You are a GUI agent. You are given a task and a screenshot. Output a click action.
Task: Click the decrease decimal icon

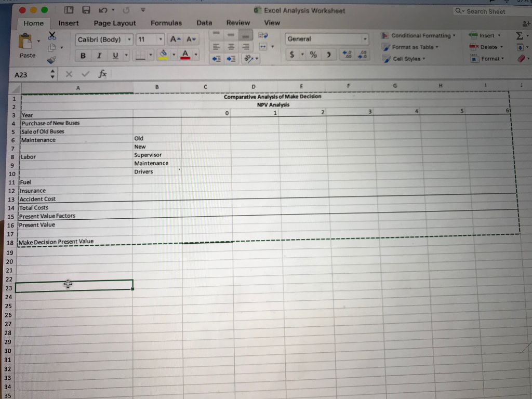pos(363,55)
